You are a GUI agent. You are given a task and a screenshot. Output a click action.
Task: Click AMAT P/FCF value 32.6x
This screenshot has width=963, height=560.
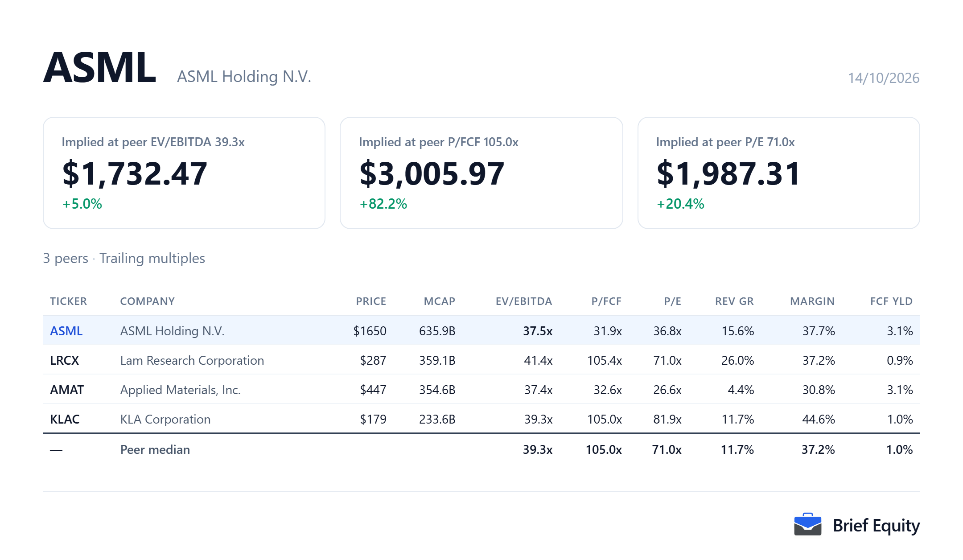pyautogui.click(x=608, y=390)
